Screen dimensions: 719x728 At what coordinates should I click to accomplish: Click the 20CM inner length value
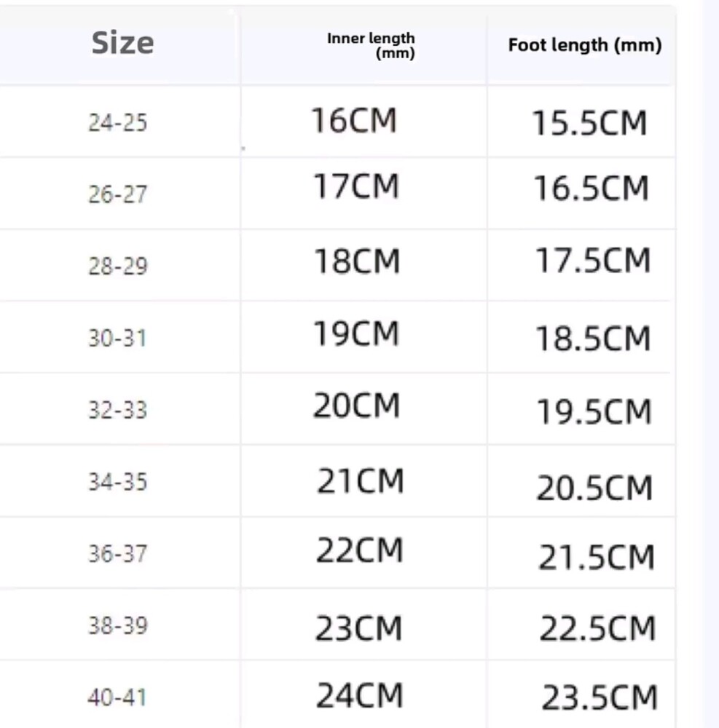click(356, 405)
